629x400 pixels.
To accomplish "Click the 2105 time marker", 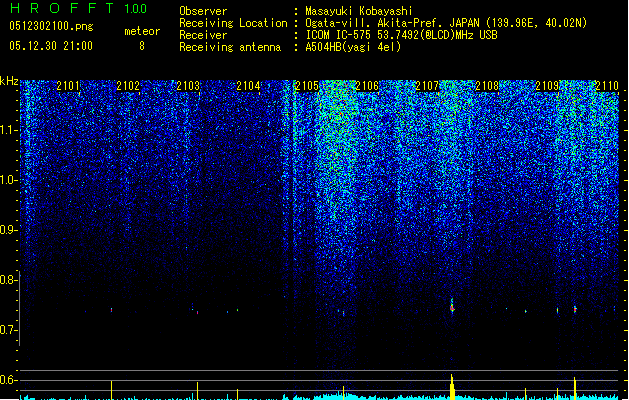I will coord(307,86).
